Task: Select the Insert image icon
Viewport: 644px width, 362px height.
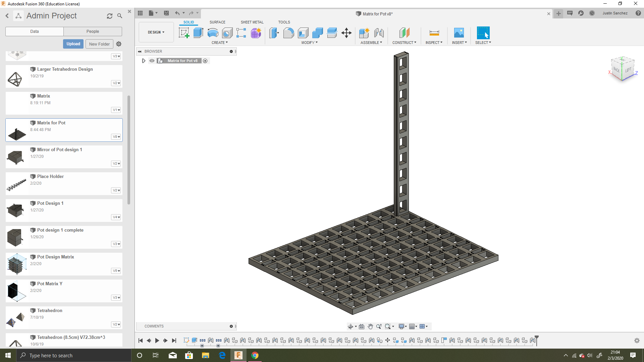Action: [x=459, y=33]
